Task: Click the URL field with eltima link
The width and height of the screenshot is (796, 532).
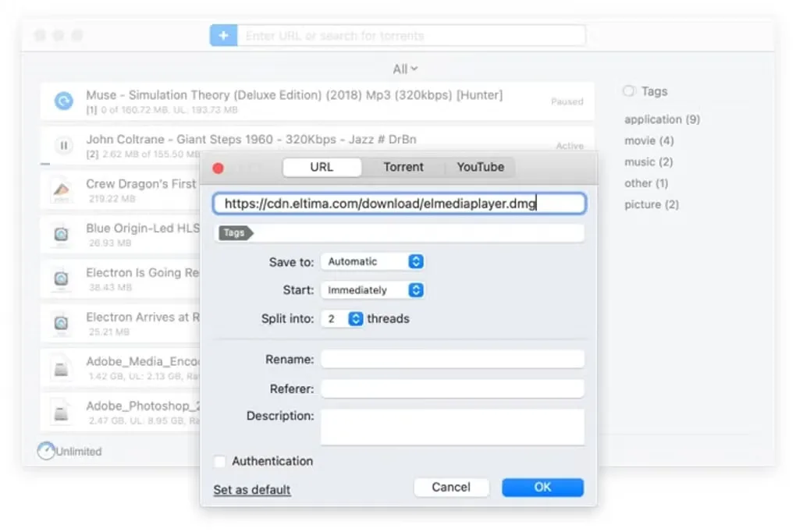Action: [x=400, y=204]
